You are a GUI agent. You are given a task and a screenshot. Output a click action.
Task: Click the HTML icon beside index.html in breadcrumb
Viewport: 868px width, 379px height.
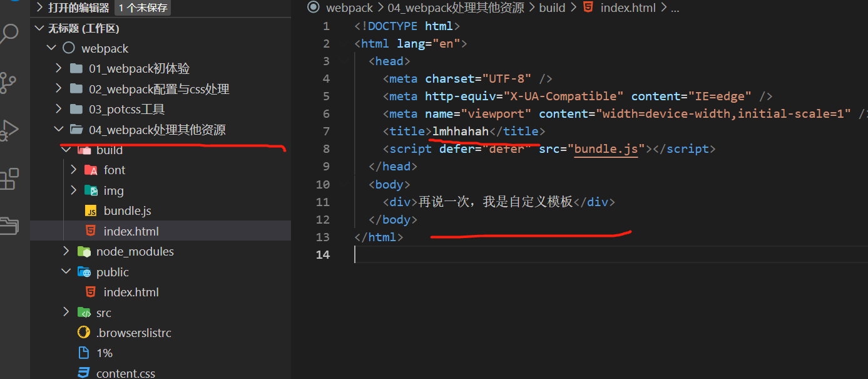[x=587, y=8]
